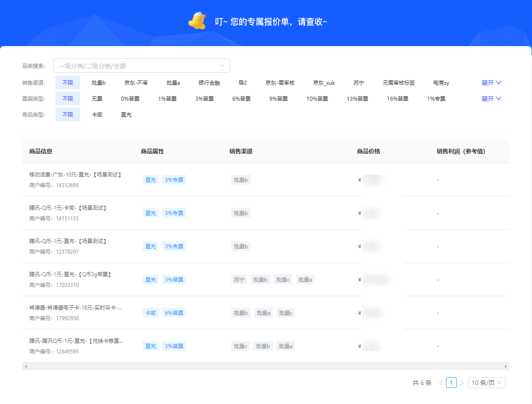Go to next page with right chevron
Screen dimensions: 532x404
click(x=462, y=383)
